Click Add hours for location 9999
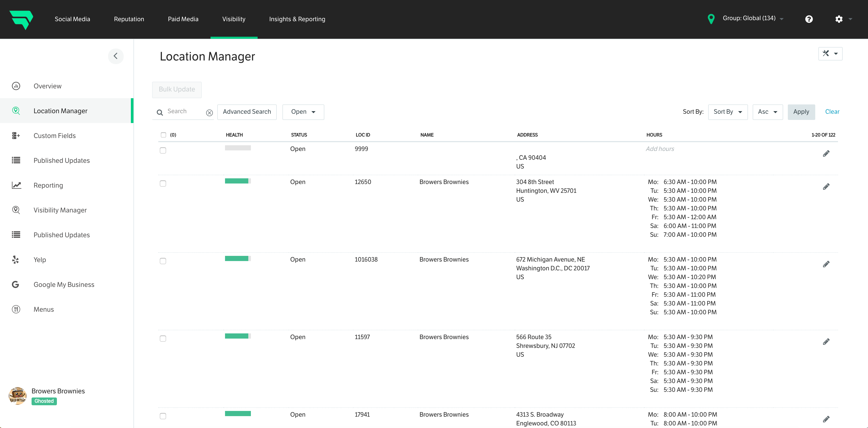The width and height of the screenshot is (868, 428). (660, 149)
